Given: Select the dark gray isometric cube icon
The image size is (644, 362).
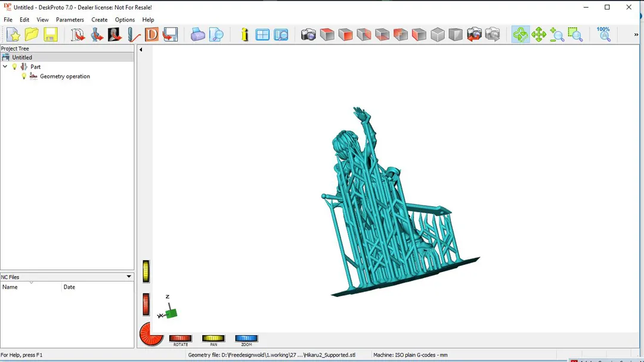Looking at the screenshot, I should click(x=456, y=35).
